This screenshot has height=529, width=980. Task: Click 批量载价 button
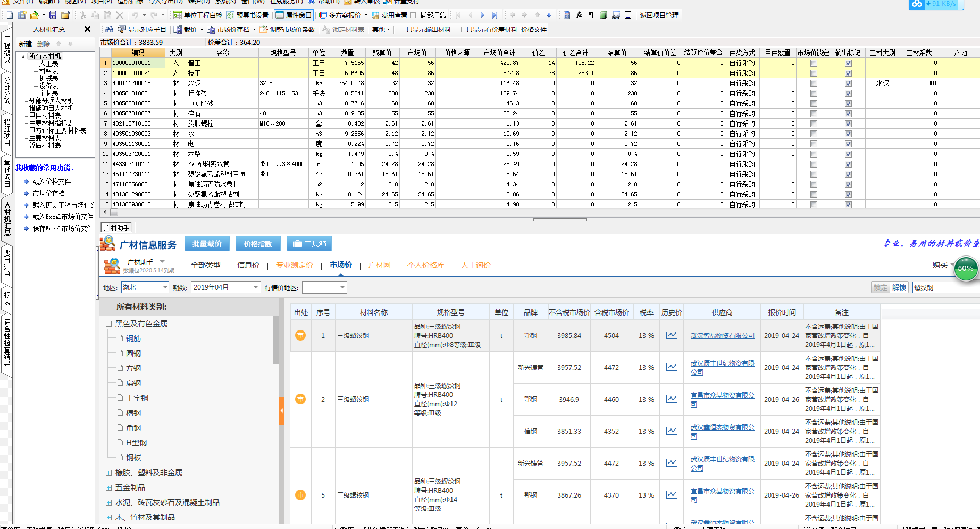tap(207, 244)
